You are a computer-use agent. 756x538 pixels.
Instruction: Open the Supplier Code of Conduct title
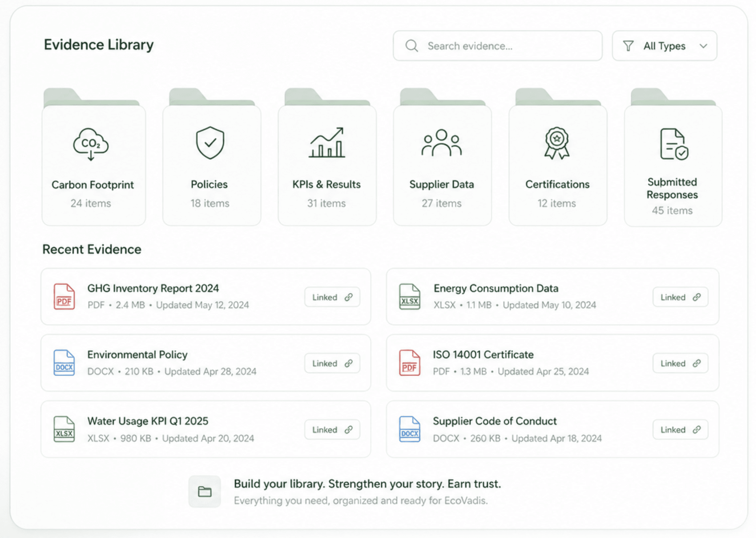[x=495, y=421]
